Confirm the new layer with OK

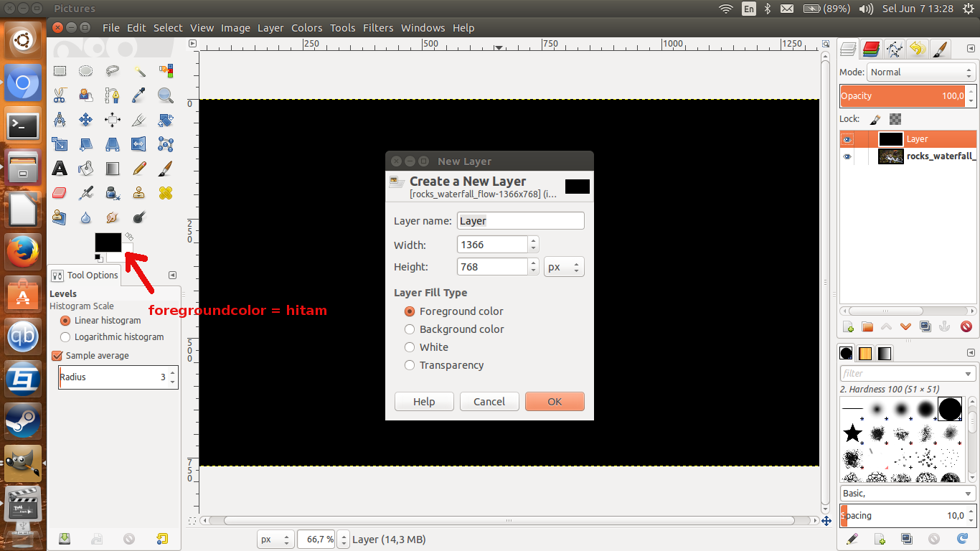coord(555,401)
